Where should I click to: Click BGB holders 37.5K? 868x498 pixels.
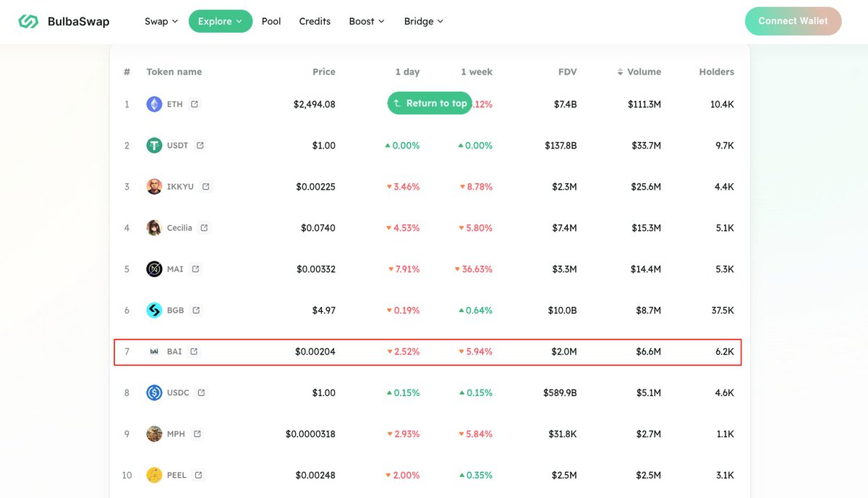coord(722,311)
